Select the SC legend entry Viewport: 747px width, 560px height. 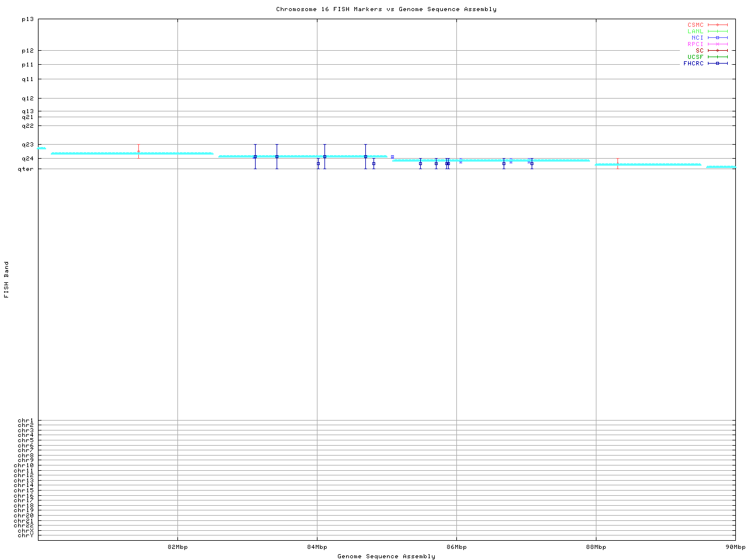(711, 50)
